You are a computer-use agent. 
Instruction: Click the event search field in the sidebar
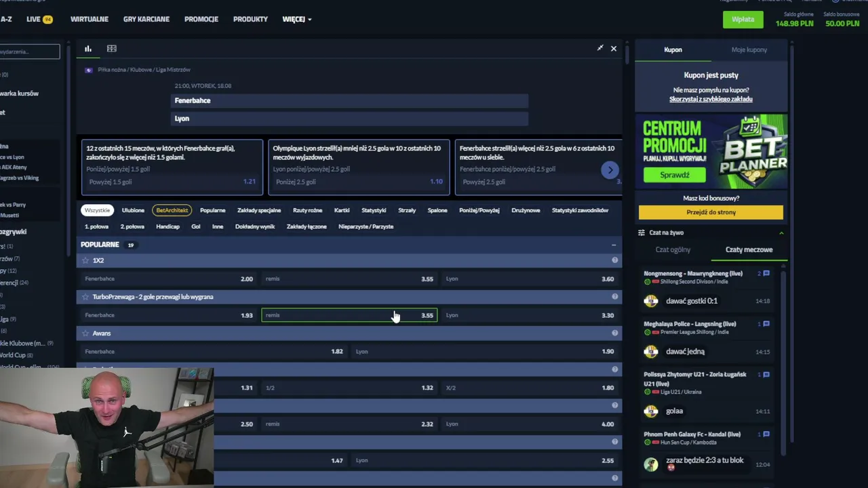pos(29,52)
